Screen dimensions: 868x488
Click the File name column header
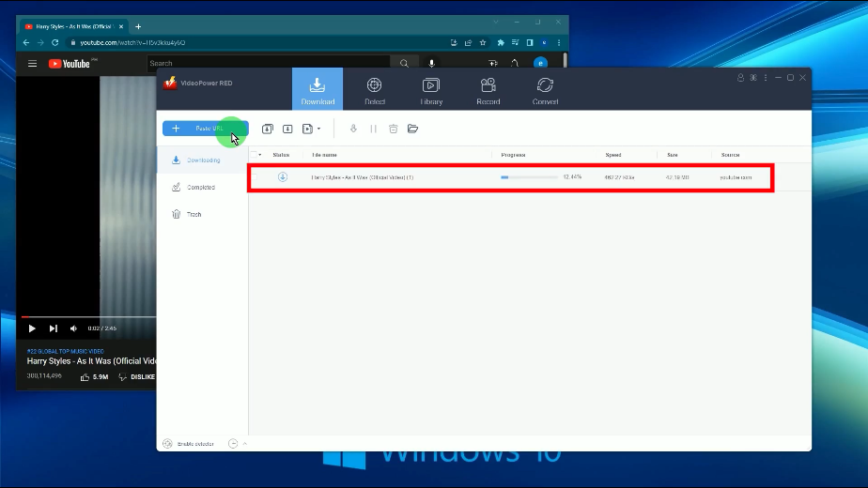(324, 155)
